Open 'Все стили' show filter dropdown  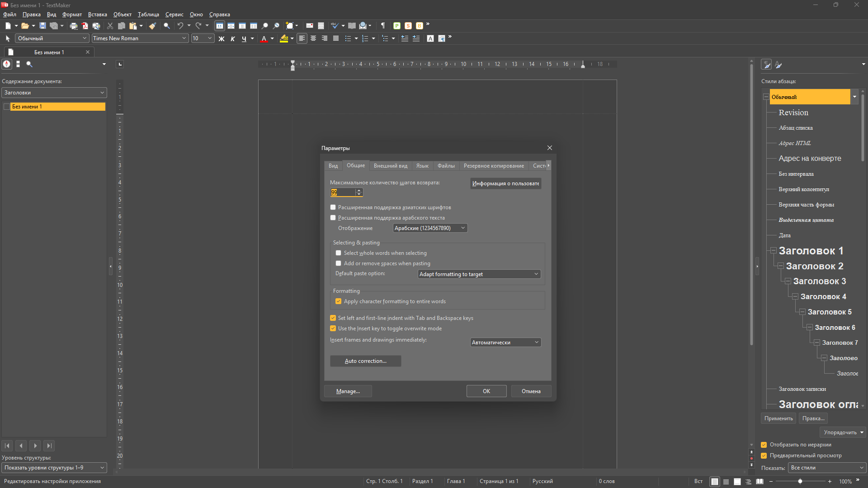(x=827, y=468)
